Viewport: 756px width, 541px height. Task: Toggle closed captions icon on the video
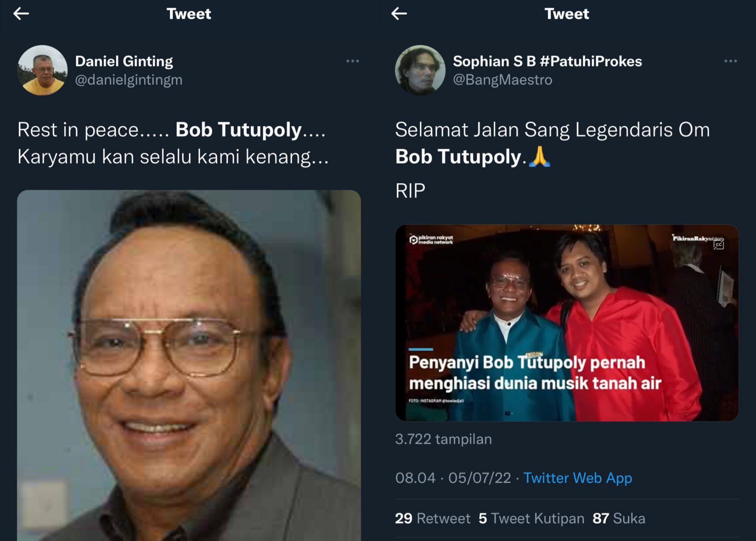719,245
